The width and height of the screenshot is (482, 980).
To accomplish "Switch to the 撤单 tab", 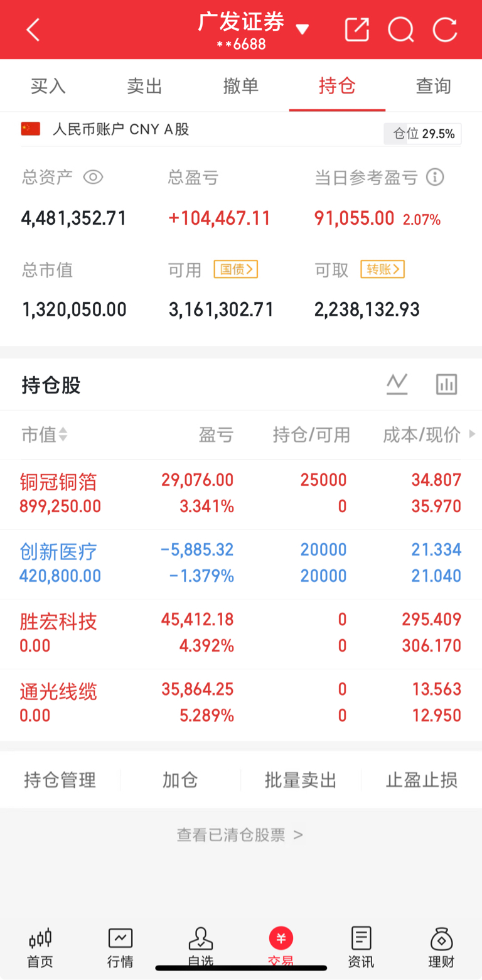I will pyautogui.click(x=241, y=86).
